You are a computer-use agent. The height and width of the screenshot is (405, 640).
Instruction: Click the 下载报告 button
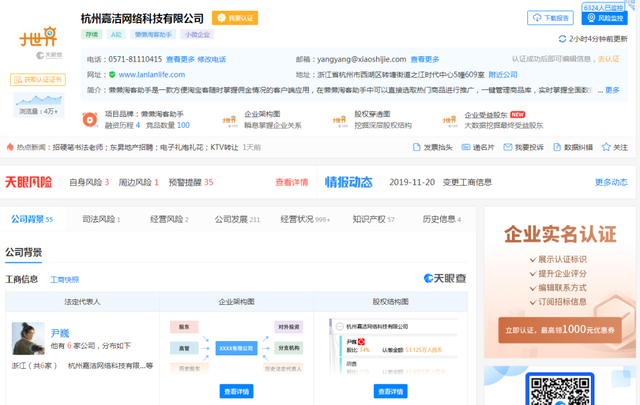[x=550, y=18]
